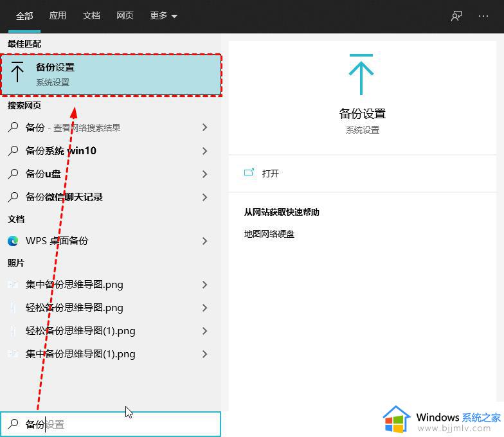Click the large teal backup arrow icon
The image size is (504, 437).
pyautogui.click(x=361, y=75)
